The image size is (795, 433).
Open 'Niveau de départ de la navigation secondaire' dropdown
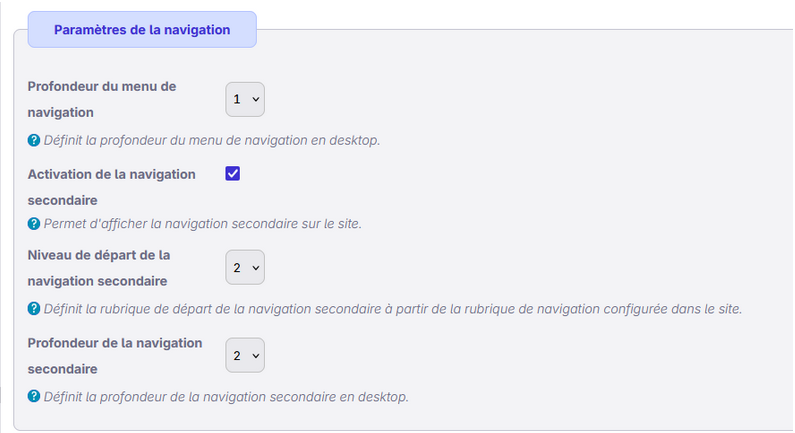pos(245,268)
